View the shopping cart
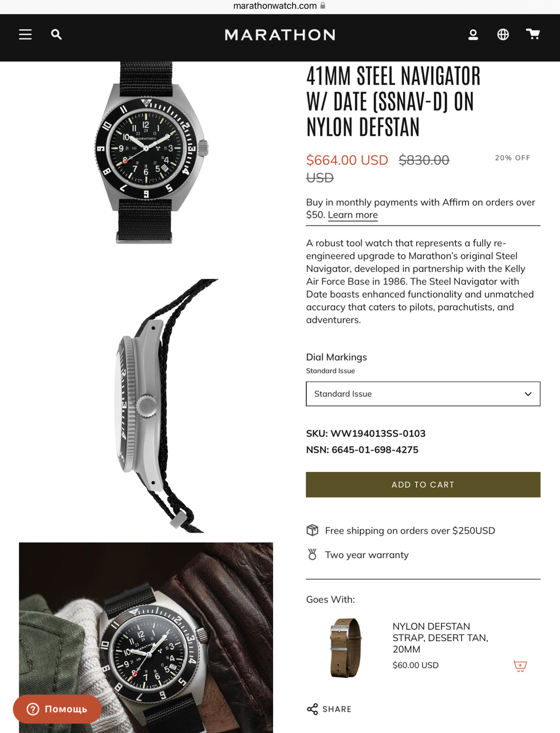Image resolution: width=560 pixels, height=733 pixels. 533,34
